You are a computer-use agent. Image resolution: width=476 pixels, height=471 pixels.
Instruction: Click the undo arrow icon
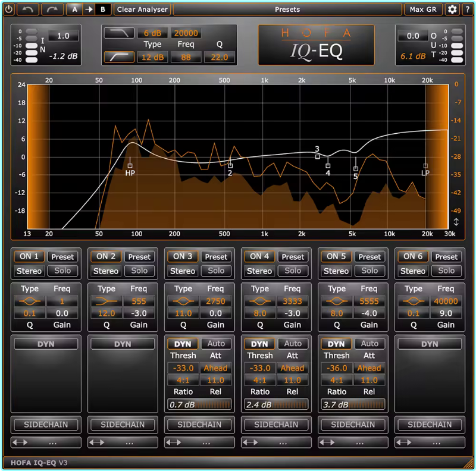click(x=27, y=10)
